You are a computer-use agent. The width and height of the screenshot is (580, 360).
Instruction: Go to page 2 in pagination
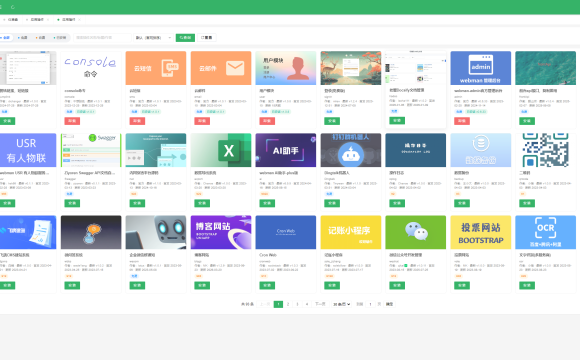click(288, 304)
